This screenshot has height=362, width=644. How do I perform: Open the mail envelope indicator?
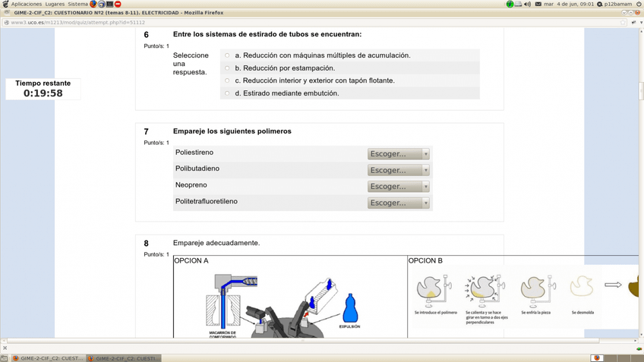coord(538,4)
